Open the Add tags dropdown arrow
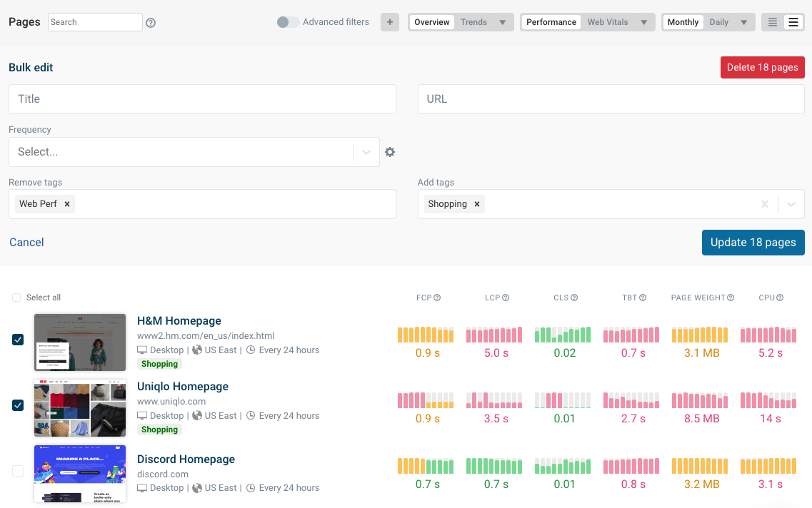The image size is (812, 508). (x=791, y=203)
